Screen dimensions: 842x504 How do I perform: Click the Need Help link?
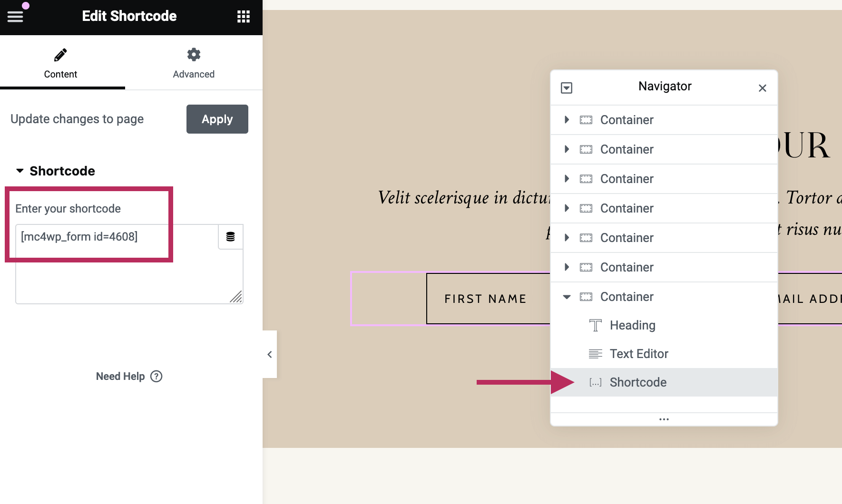120,377
